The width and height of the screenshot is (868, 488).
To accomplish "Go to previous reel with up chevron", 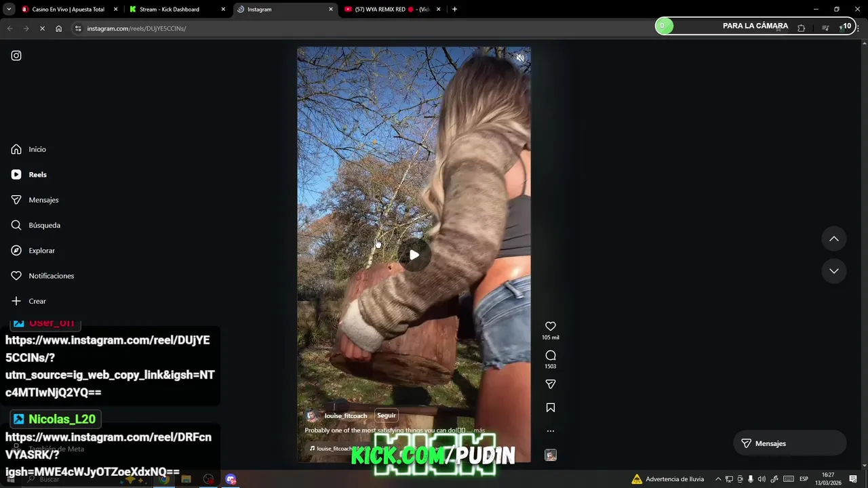I will pos(834,239).
